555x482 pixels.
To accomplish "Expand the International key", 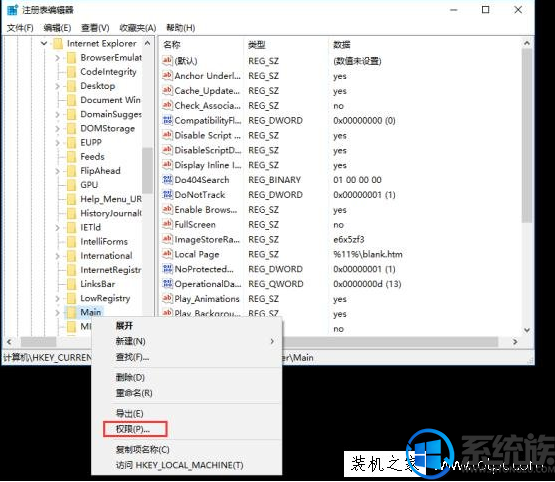I will click(58, 256).
